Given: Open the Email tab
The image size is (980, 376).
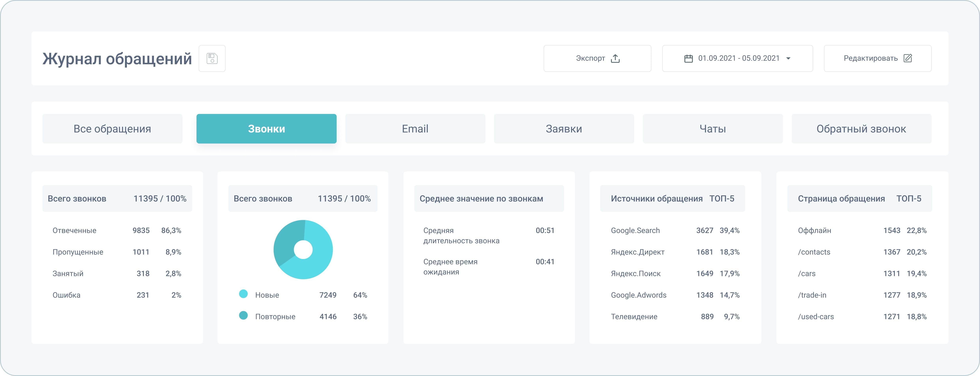Looking at the screenshot, I should [415, 128].
